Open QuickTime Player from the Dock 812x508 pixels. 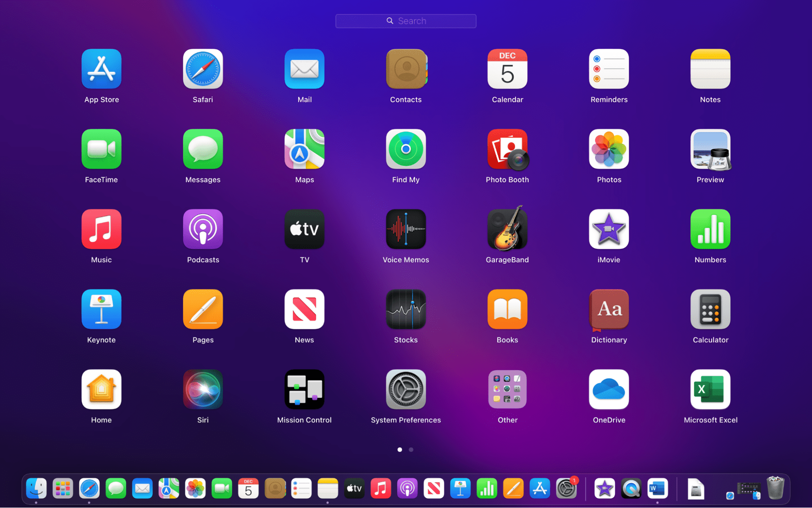(x=631, y=488)
